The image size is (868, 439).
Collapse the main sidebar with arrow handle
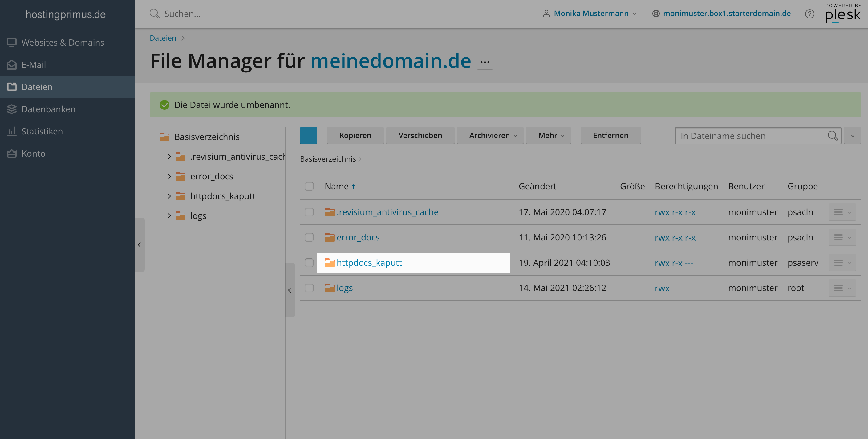tap(140, 245)
